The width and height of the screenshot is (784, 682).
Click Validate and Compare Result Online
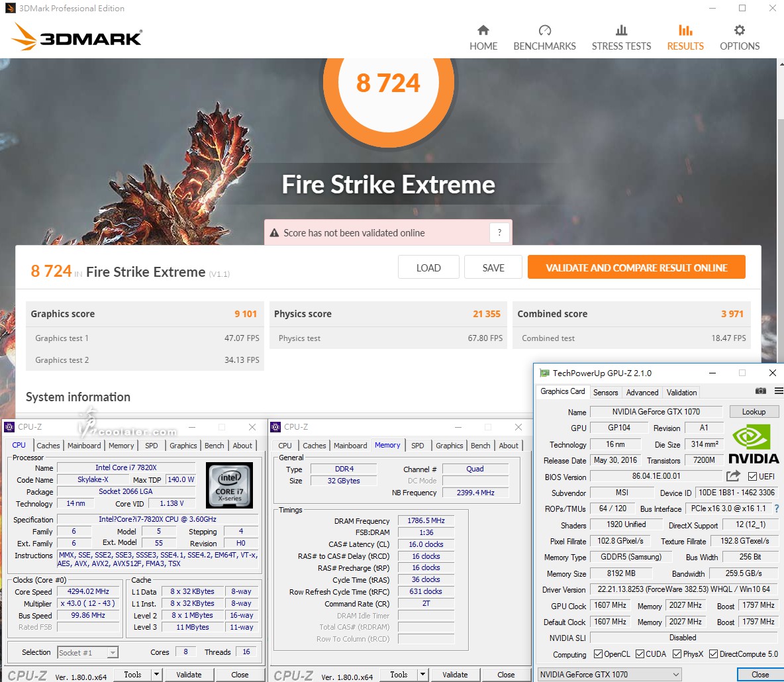(636, 268)
